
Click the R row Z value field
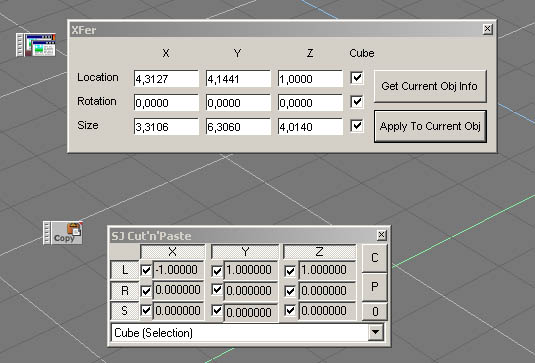(x=327, y=291)
